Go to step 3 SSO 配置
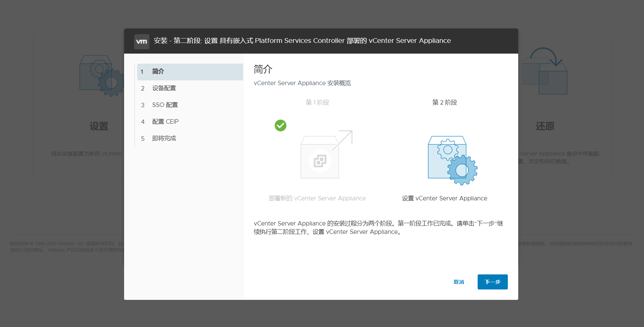 190,105
